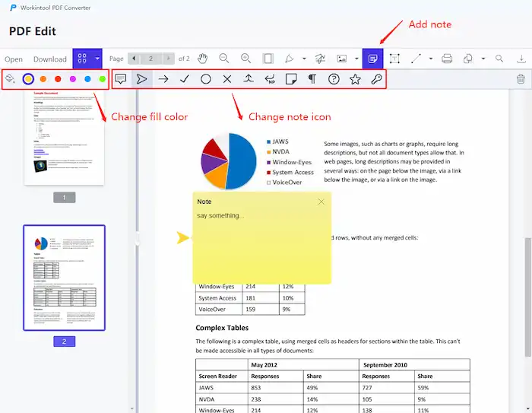Click the print icon

point(447,59)
